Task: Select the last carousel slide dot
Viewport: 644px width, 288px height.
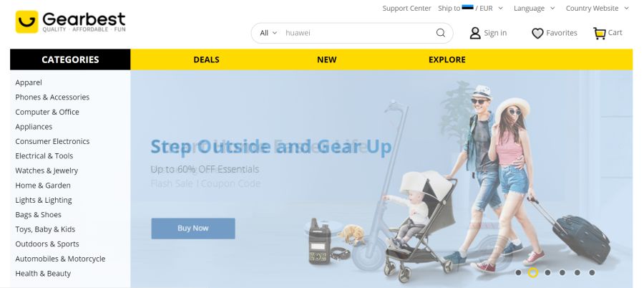Action: click(x=592, y=272)
